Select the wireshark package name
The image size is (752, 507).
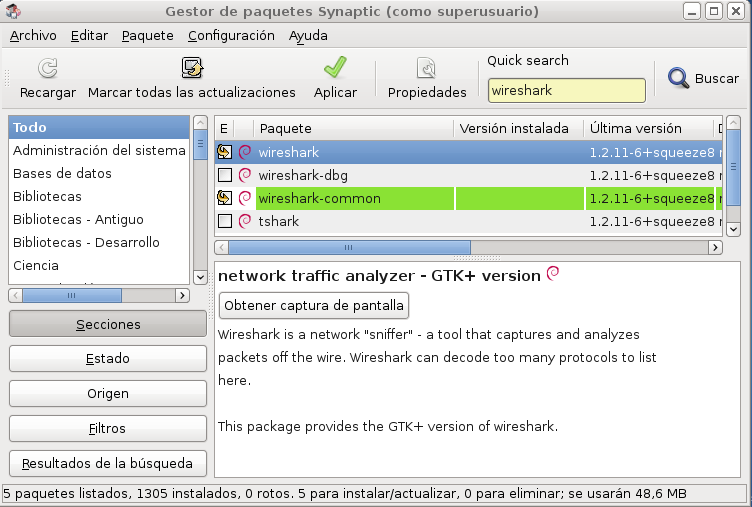pos(289,153)
